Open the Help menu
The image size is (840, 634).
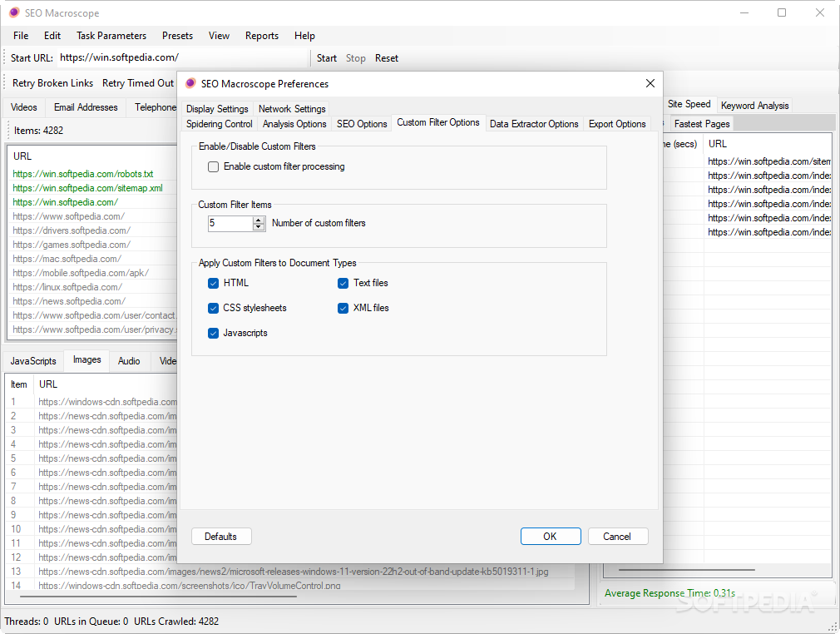[304, 36]
